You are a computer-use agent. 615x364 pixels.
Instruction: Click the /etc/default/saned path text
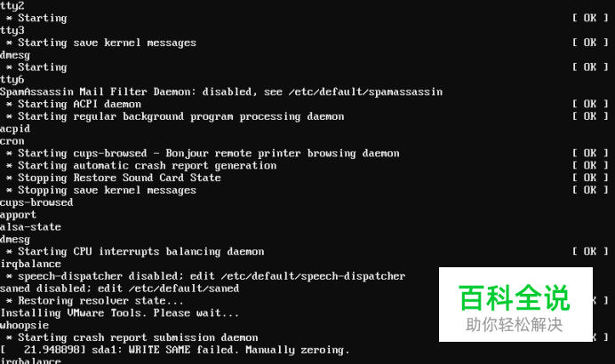click(x=184, y=289)
